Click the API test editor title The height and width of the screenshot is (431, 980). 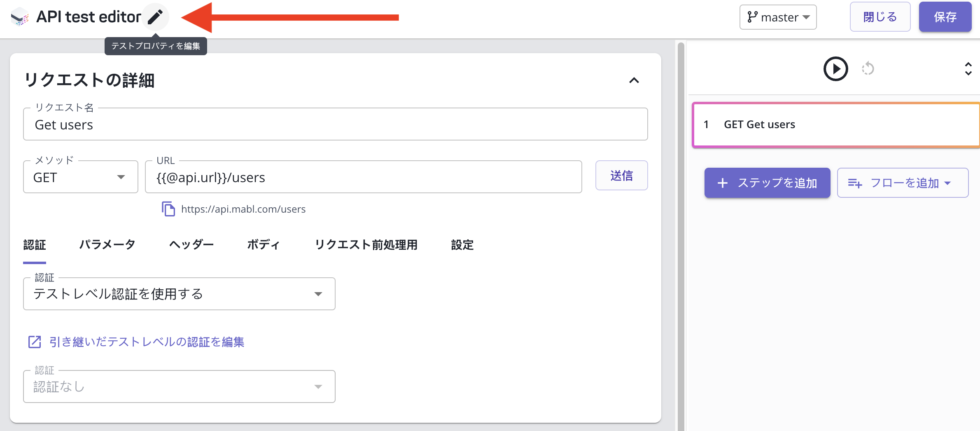point(89,17)
